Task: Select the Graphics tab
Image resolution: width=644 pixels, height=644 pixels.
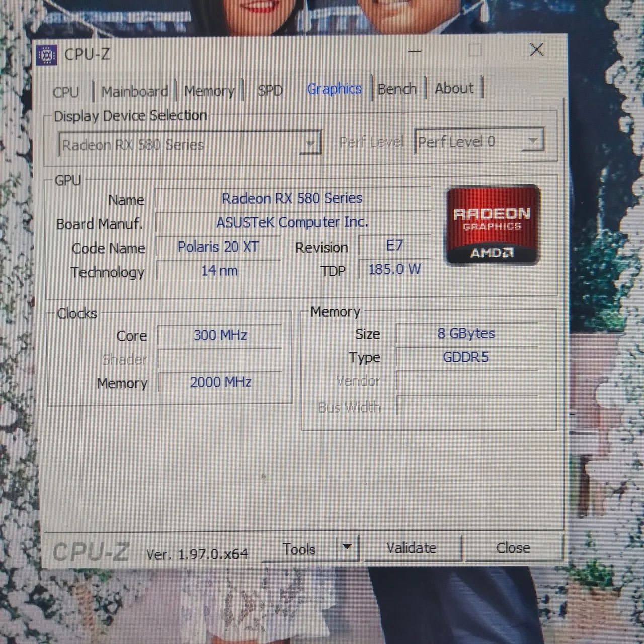Action: pos(335,89)
